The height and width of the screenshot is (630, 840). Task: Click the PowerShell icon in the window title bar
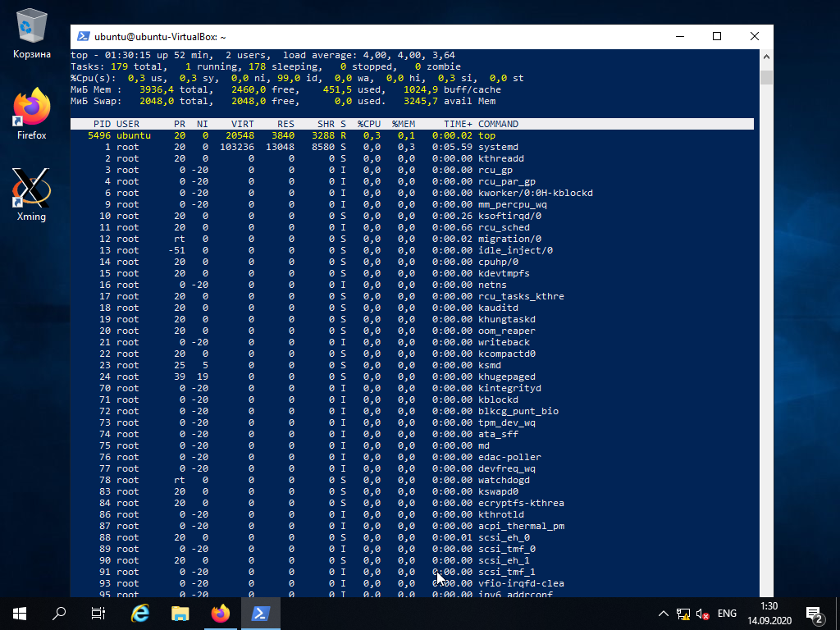[x=83, y=36]
